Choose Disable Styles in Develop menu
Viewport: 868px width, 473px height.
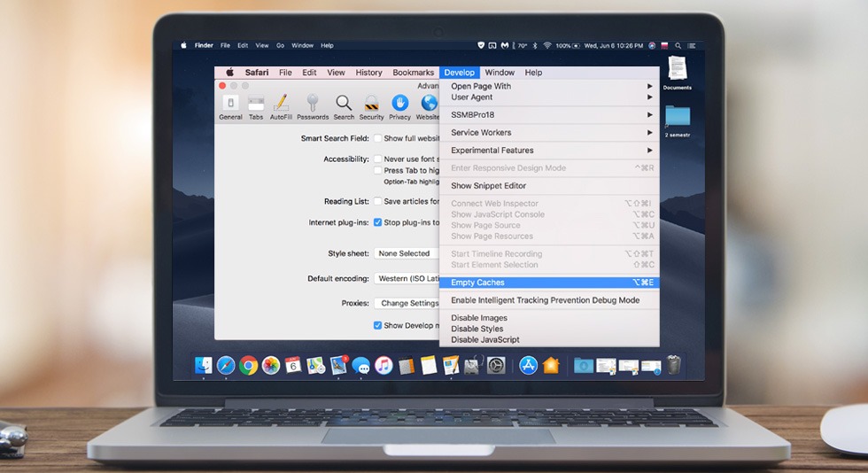(549, 329)
